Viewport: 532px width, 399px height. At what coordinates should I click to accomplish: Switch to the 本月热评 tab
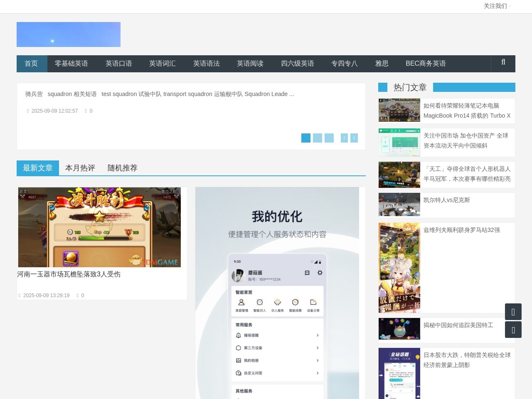click(80, 168)
